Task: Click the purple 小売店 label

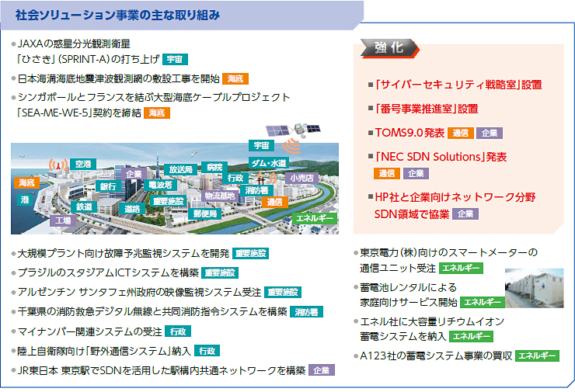Action: click(x=301, y=177)
